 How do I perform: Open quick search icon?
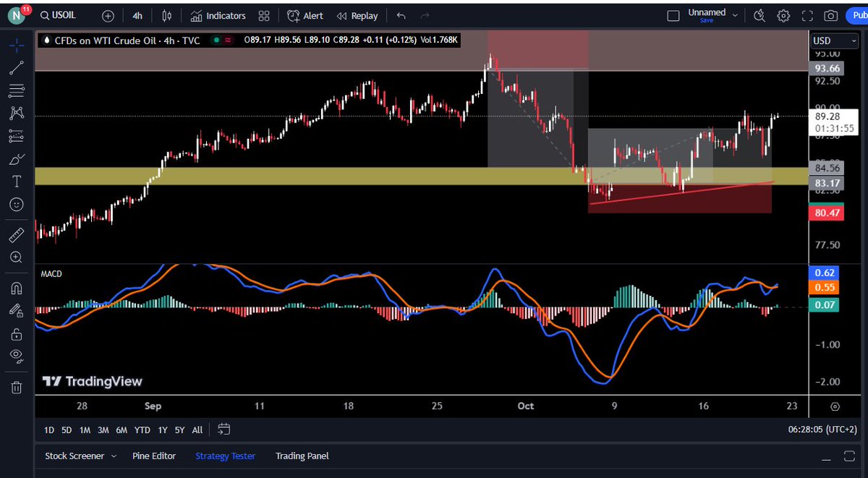pos(759,15)
